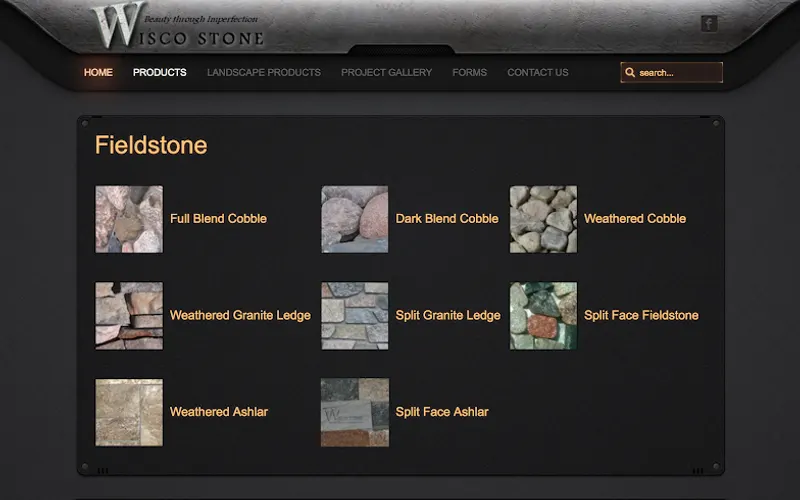Open the Products menu
This screenshot has height=500, width=800.
point(160,72)
